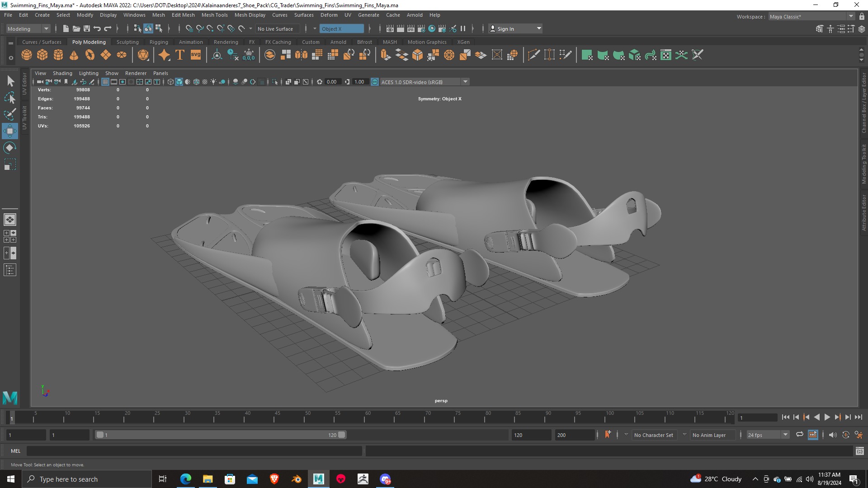Toggle the audio mute speaker on timeline

tap(832, 435)
